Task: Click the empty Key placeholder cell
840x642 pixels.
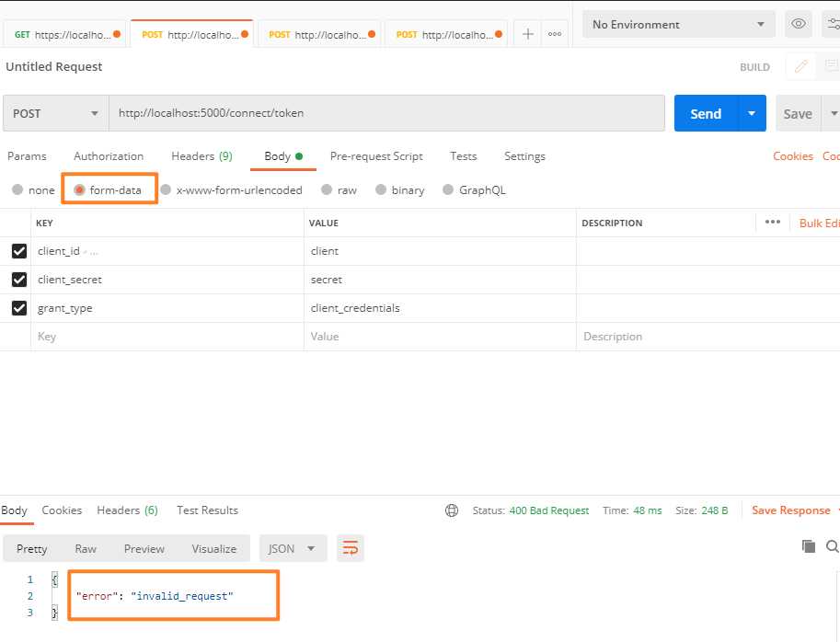Action: pyautogui.click(x=167, y=337)
